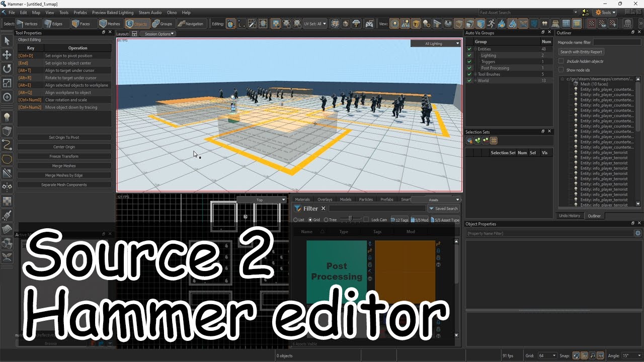
Task: Click the funnel Filter icon in asset browser
Action: [x=297, y=209]
